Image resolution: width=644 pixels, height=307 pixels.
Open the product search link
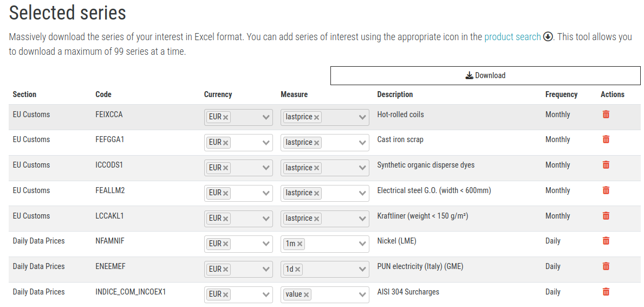coord(512,37)
